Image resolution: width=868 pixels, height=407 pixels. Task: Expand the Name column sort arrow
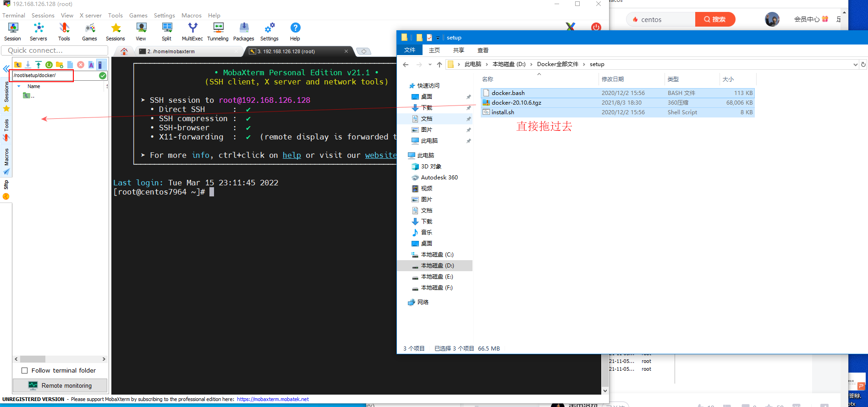(x=19, y=86)
